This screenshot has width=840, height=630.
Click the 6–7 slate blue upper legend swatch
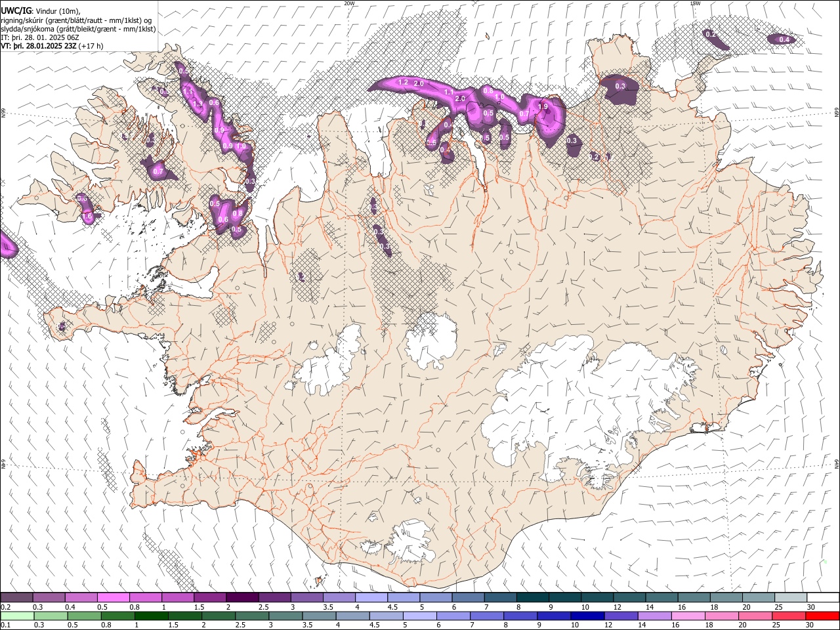[x=468, y=597]
